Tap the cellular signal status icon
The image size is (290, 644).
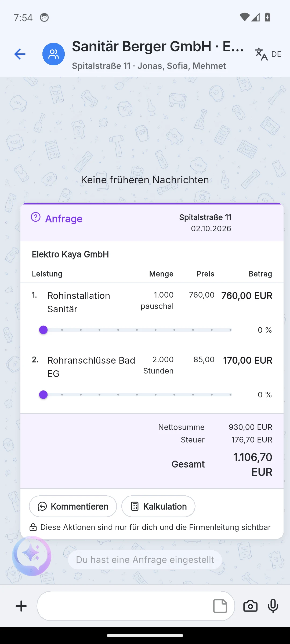[x=255, y=17]
